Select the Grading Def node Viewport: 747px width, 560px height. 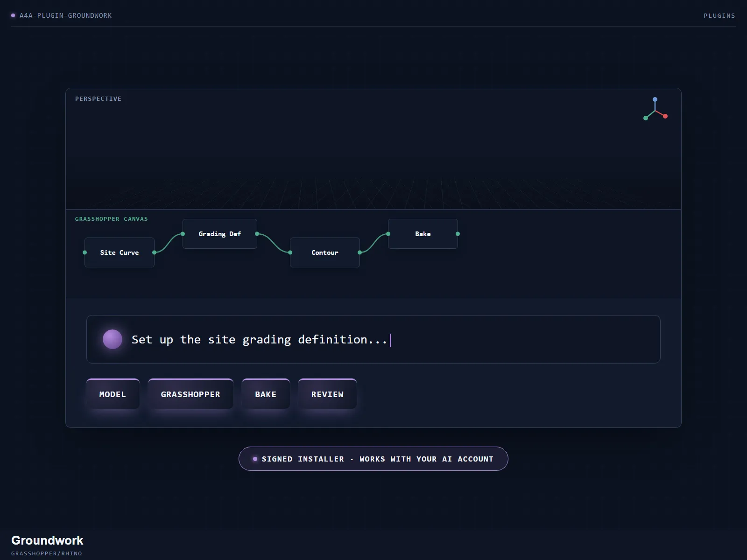(x=220, y=234)
